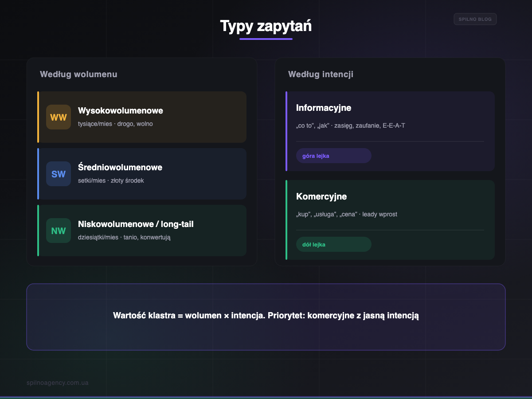Screen dimensions: 532x399
Task: Click the SPILNO BLOG badge
Action: [x=475, y=19]
